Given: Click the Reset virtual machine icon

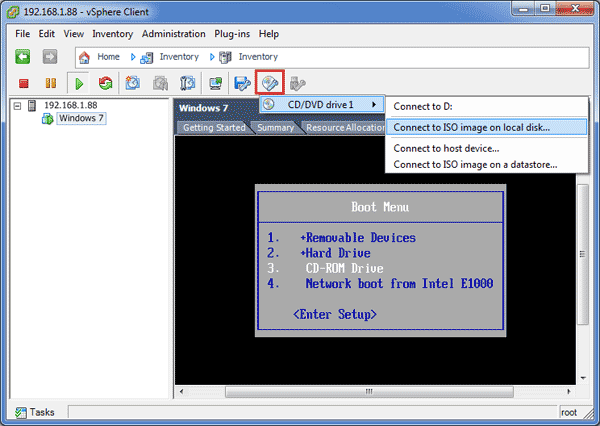Looking at the screenshot, I should tap(105, 83).
